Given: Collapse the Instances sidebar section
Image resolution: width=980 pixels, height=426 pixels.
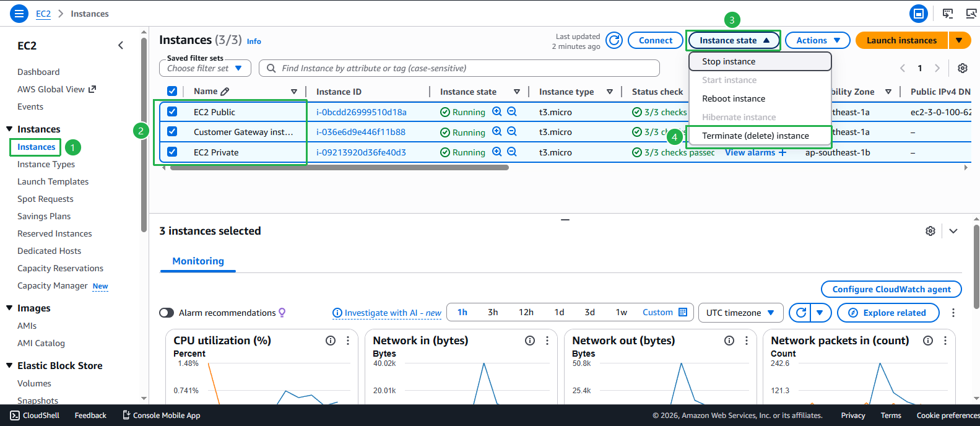Looking at the screenshot, I should click(9, 129).
